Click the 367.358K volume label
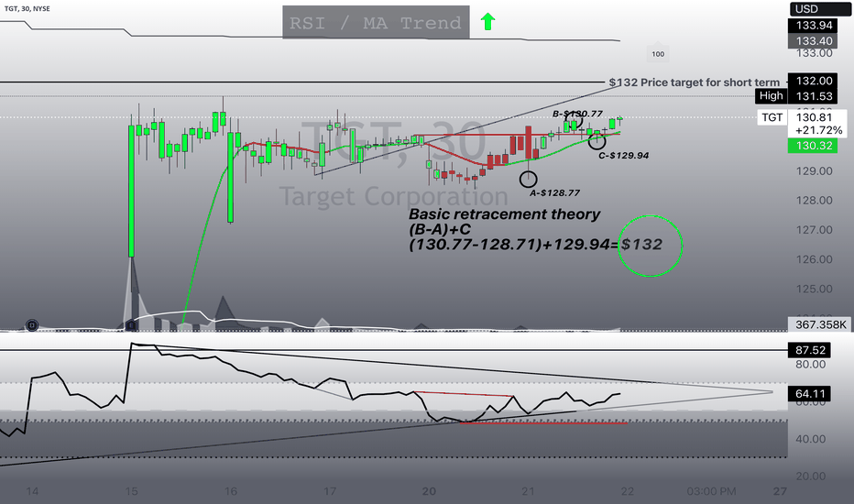This screenshot has height=504, width=854. tap(820, 324)
